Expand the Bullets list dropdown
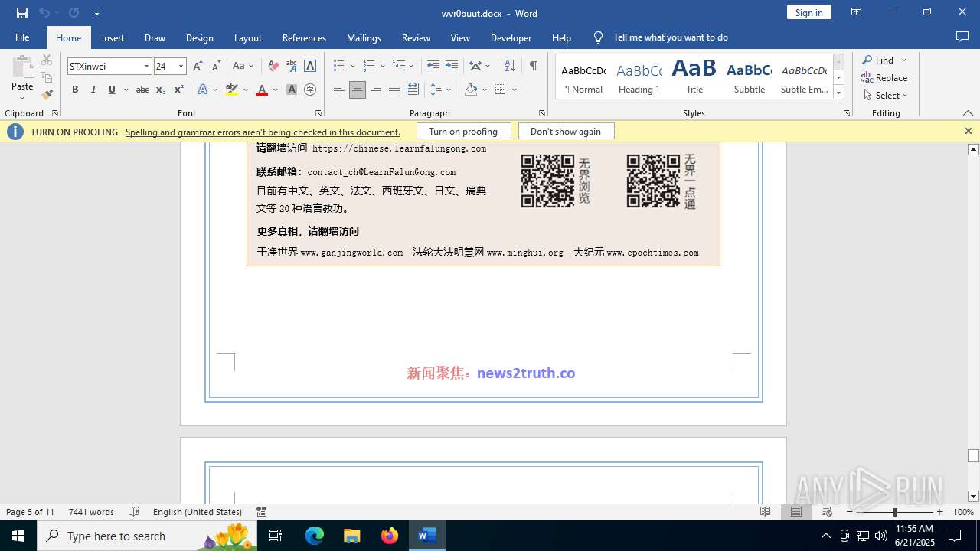 [352, 67]
